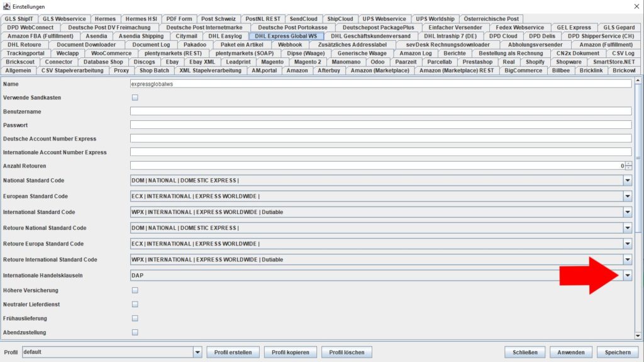Toggle Neutraler Lieferdienst checkbox
The image size is (644, 362).
(x=135, y=304)
